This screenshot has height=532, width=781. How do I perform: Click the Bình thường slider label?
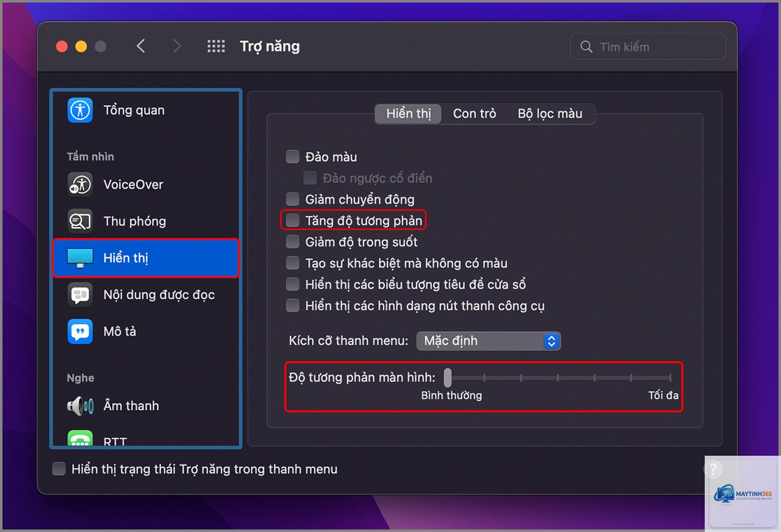452,395
